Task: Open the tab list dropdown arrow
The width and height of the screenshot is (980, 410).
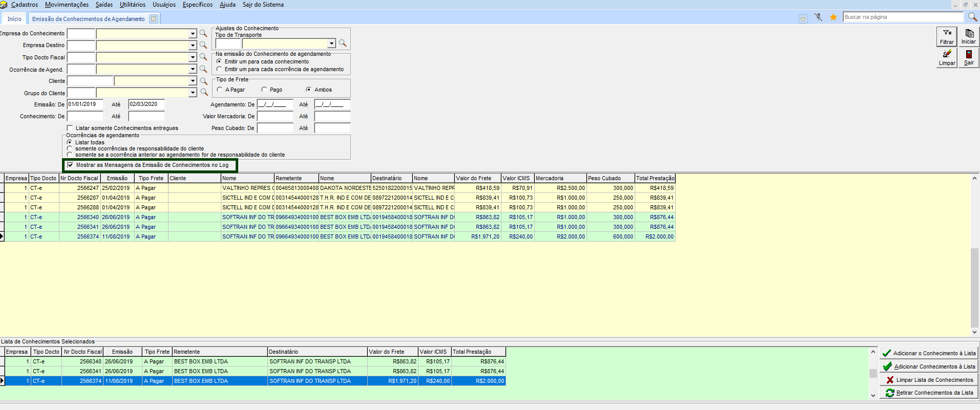Action: [x=803, y=19]
